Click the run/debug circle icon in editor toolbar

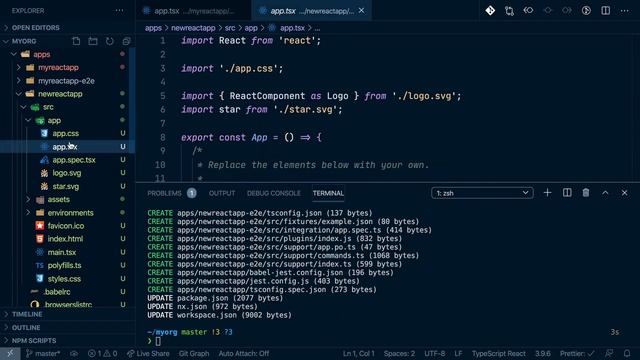pos(586,11)
